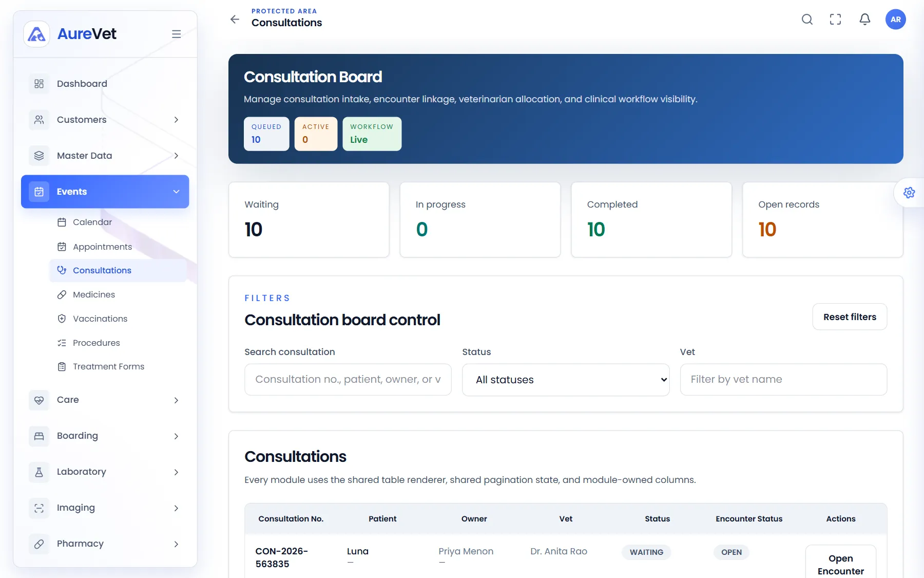924x578 pixels.
Task: Expand the Boarding section chevron
Action: coord(176,436)
